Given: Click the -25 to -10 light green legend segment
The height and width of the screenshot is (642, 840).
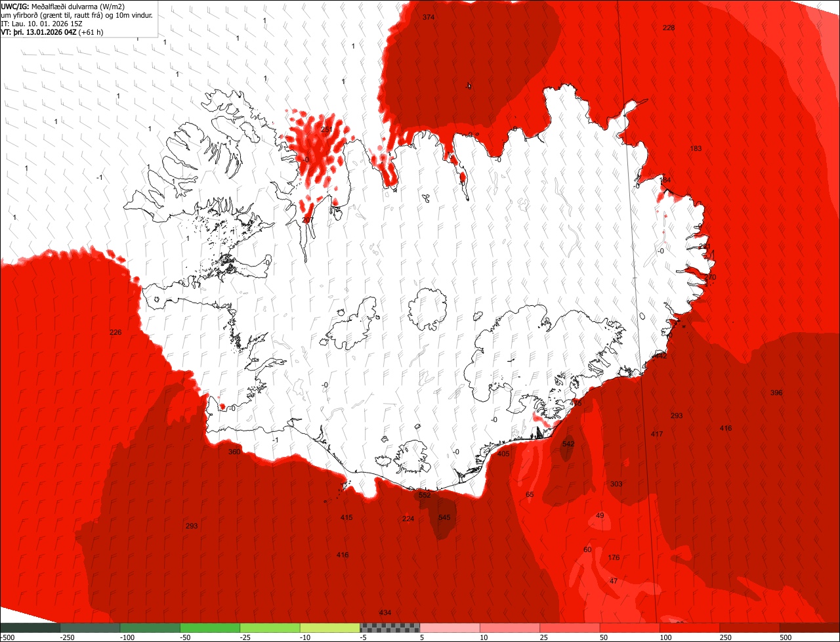Looking at the screenshot, I should click(x=270, y=628).
